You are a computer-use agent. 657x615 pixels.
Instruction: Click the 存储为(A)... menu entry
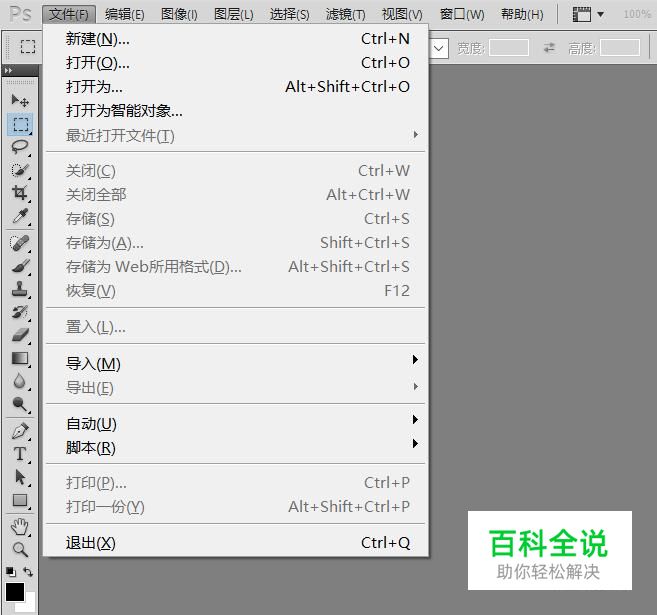pos(237,243)
